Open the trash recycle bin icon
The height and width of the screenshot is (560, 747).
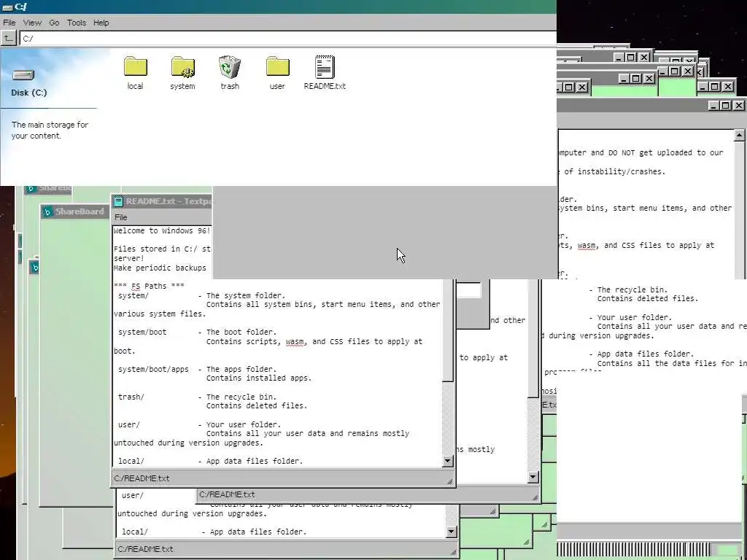click(230, 73)
